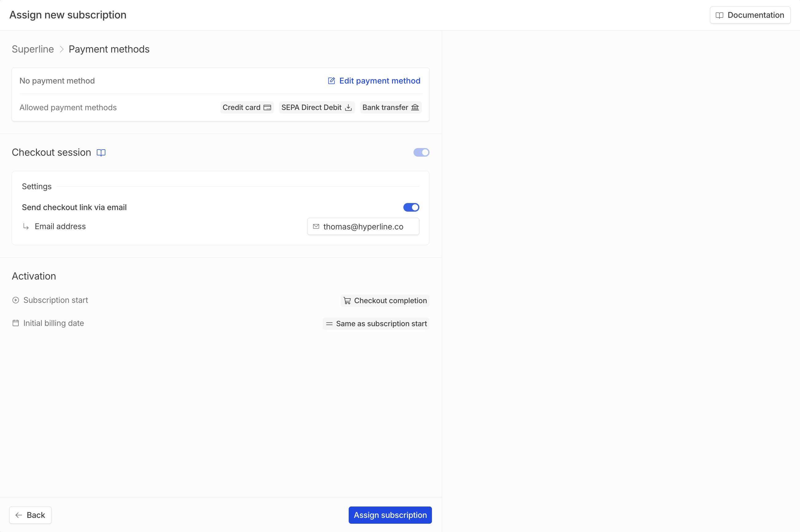Screen dimensions: 800x532
Task: Disable Send checkout link via email
Action: (411, 207)
